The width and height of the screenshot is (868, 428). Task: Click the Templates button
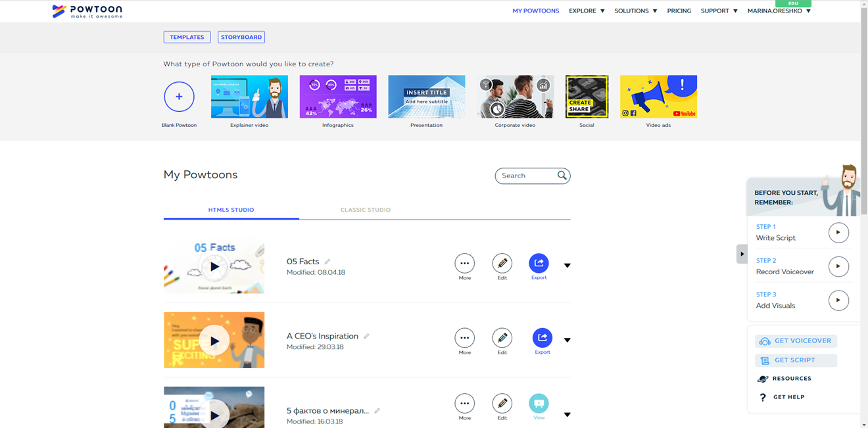coord(187,37)
